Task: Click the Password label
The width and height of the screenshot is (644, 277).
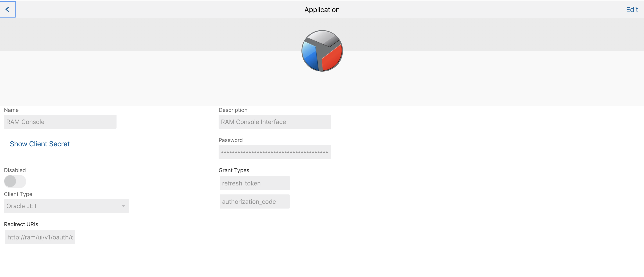Action: click(x=230, y=140)
